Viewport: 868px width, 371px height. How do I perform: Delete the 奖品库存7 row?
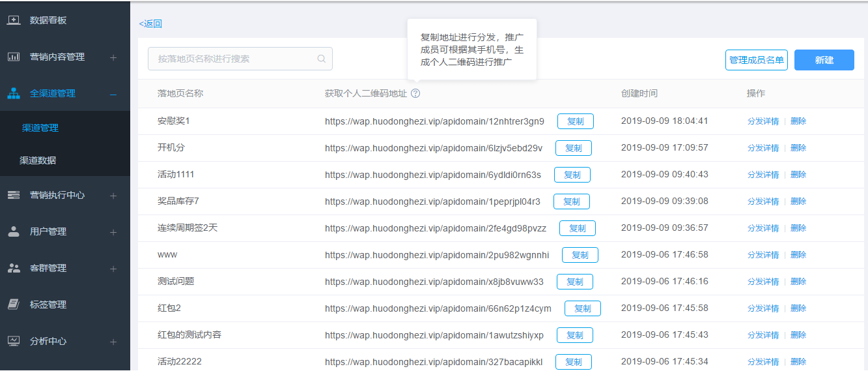pyautogui.click(x=798, y=201)
